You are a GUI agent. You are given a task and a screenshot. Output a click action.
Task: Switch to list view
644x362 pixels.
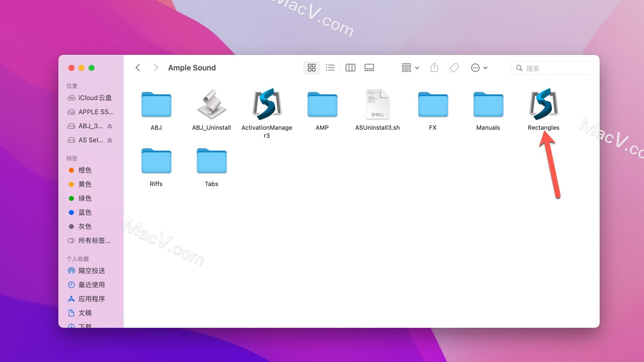[x=330, y=68]
